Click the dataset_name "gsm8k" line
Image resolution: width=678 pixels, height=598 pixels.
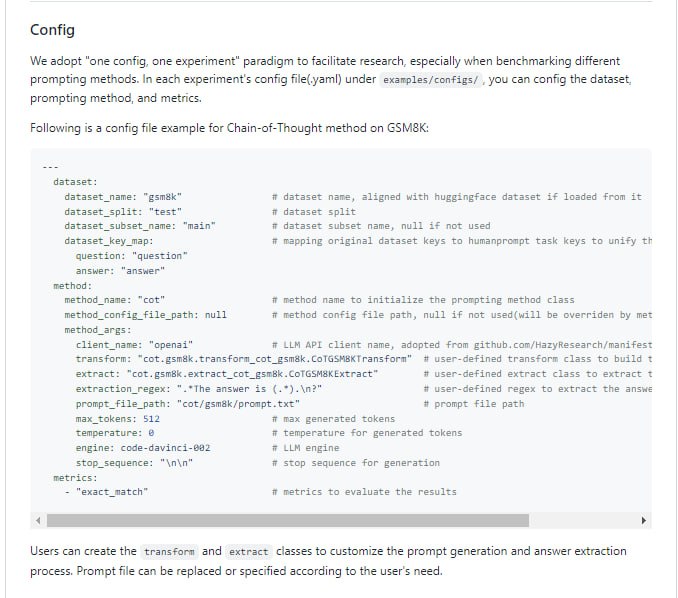[123, 197]
